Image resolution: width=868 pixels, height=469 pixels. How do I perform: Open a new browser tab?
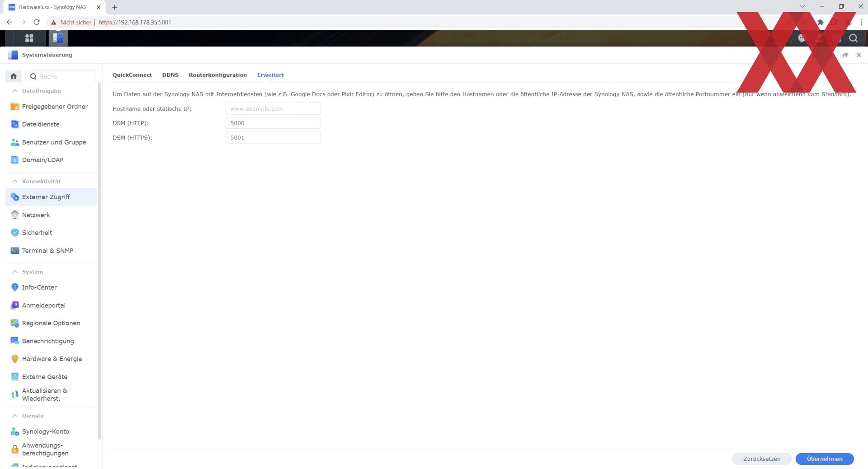(x=115, y=7)
